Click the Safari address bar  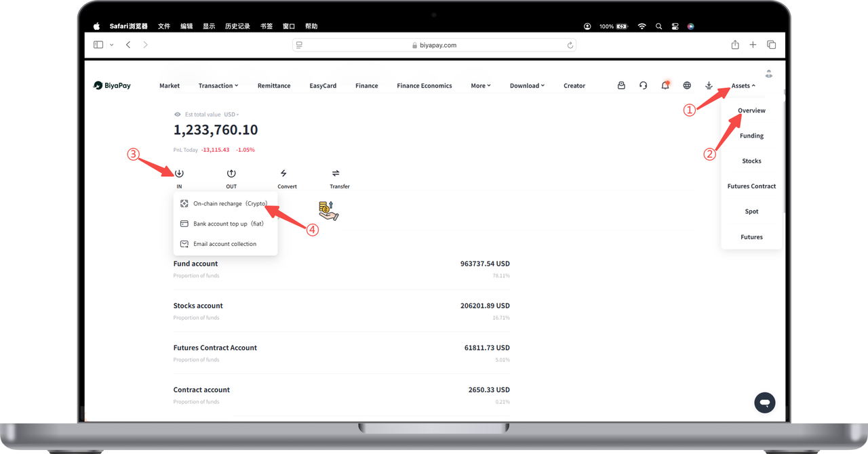[x=434, y=45]
